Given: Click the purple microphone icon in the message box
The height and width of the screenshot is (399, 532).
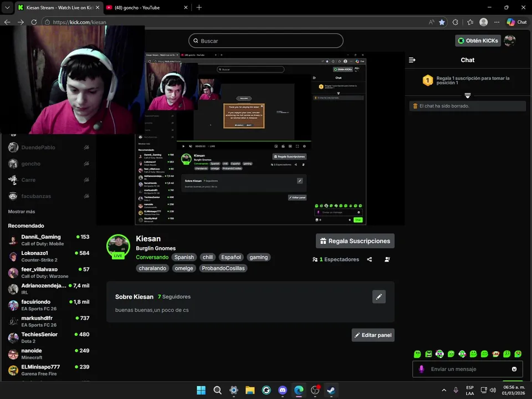Looking at the screenshot, I should coord(421,369).
